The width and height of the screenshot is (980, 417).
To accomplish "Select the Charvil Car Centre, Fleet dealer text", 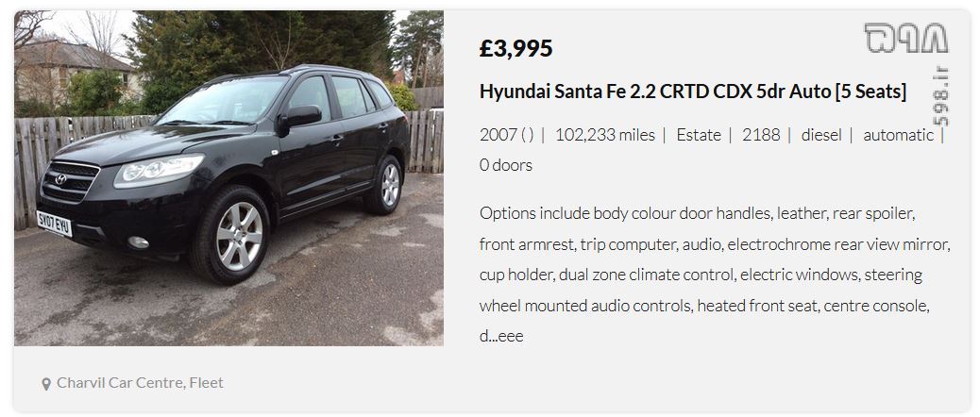I will click(140, 383).
